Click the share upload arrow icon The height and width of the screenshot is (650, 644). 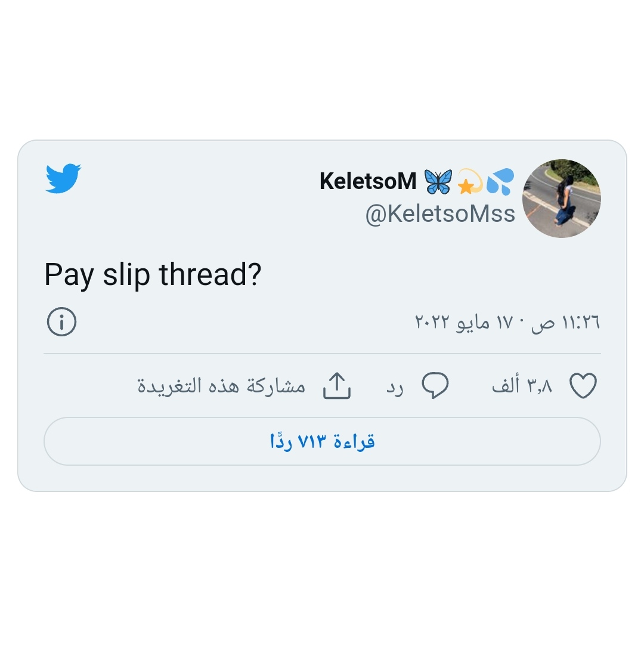pyautogui.click(x=337, y=385)
